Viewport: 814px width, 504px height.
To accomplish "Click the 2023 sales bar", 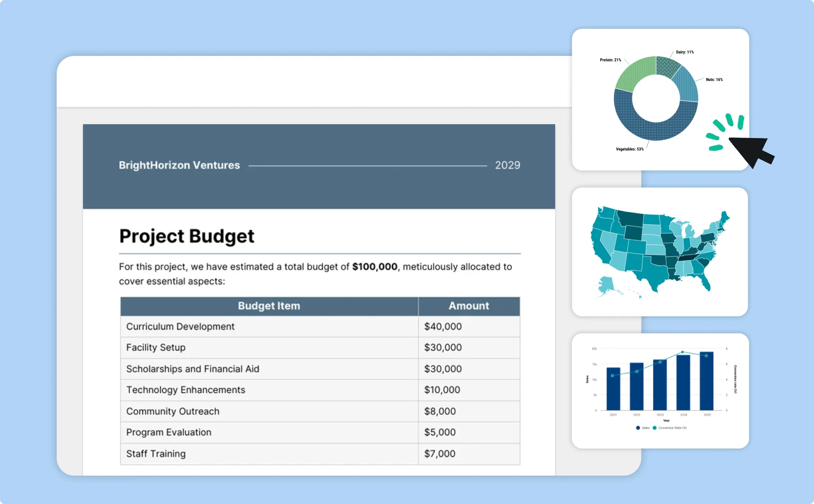I will 660,385.
